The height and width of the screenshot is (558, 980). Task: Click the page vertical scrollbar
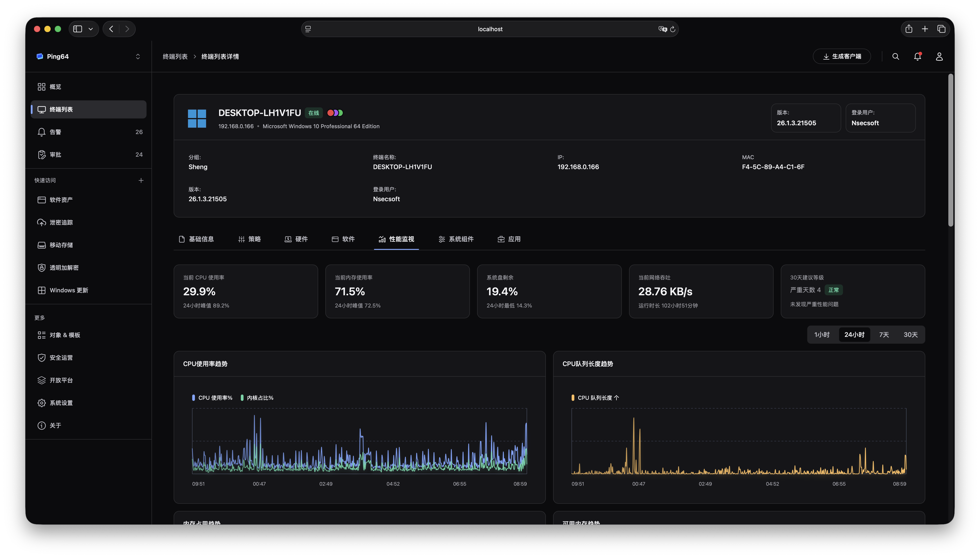[x=950, y=150]
